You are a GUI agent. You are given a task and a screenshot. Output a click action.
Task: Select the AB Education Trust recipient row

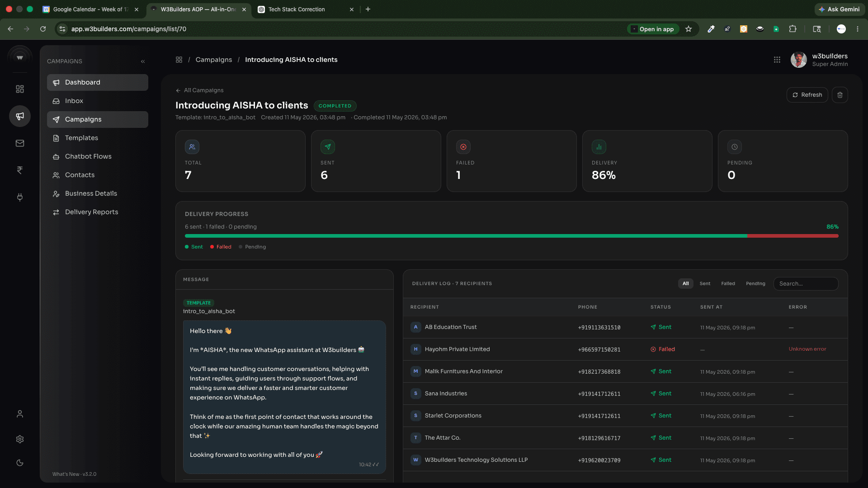point(625,327)
